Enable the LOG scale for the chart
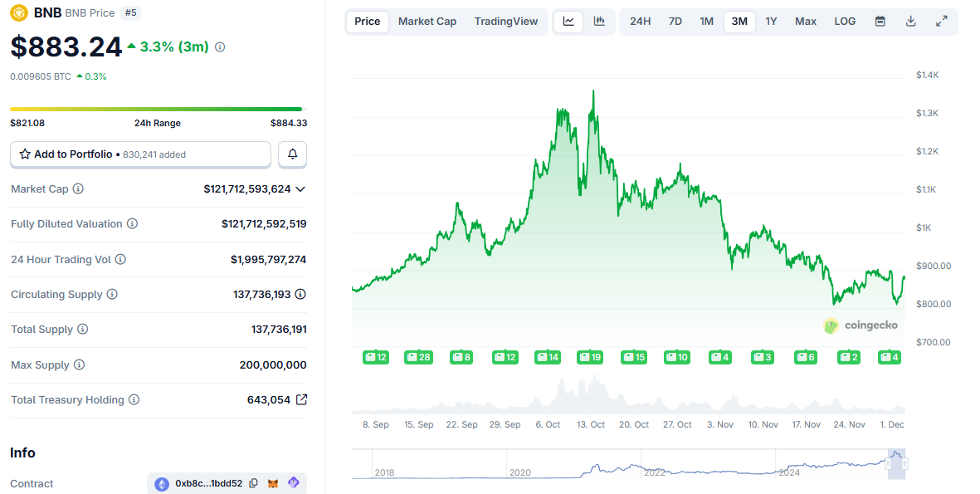Screen dimensions: 980x494 click(845, 21)
